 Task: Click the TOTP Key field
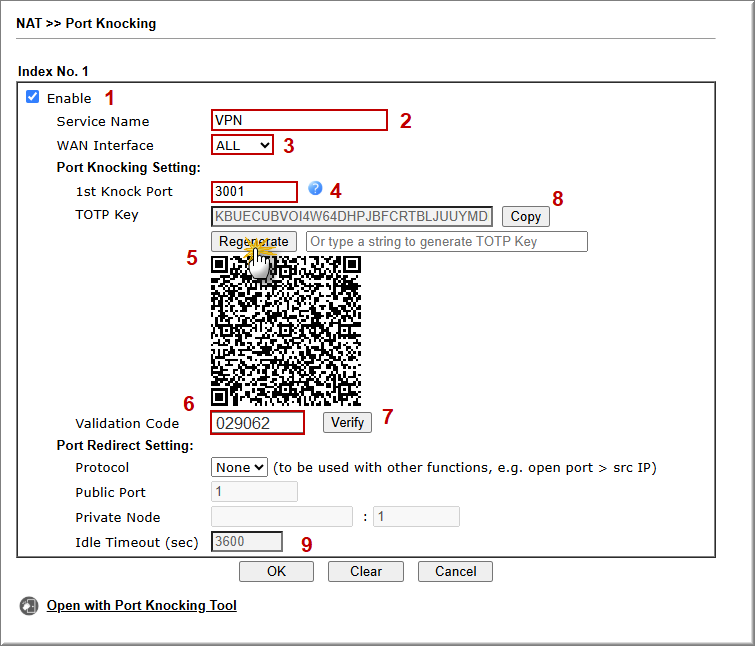[x=351, y=216]
